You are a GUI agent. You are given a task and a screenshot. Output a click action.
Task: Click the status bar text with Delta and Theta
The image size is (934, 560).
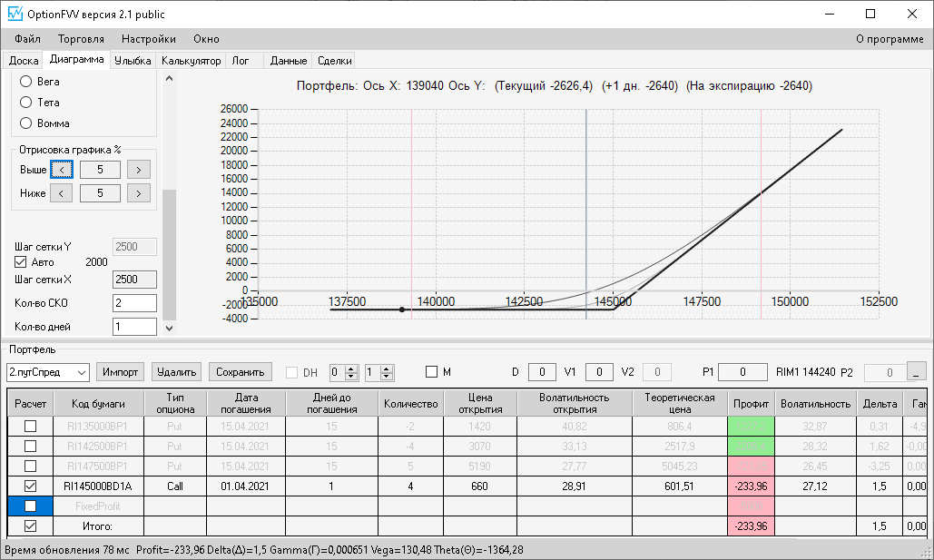click(x=329, y=550)
